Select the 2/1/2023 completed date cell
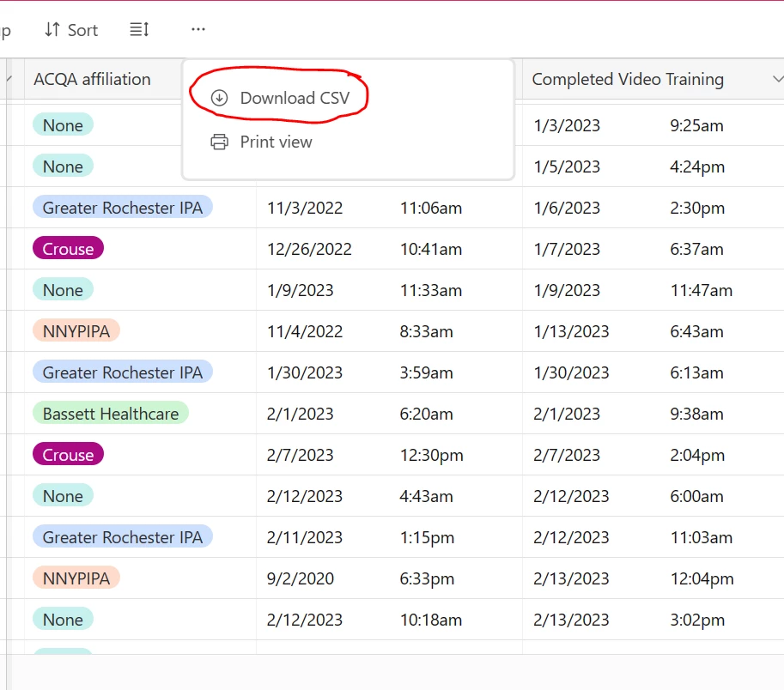784x690 pixels. pyautogui.click(x=567, y=414)
